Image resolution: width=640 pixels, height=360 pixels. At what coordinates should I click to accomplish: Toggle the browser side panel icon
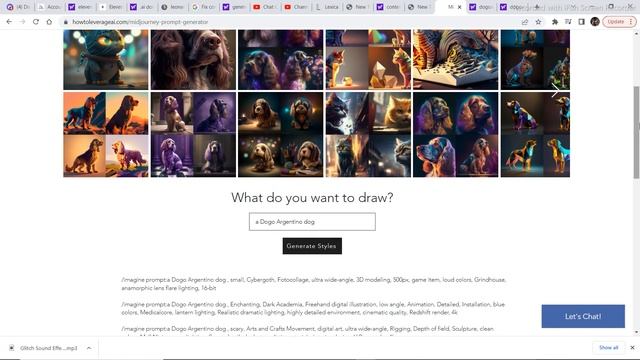(x=582, y=22)
